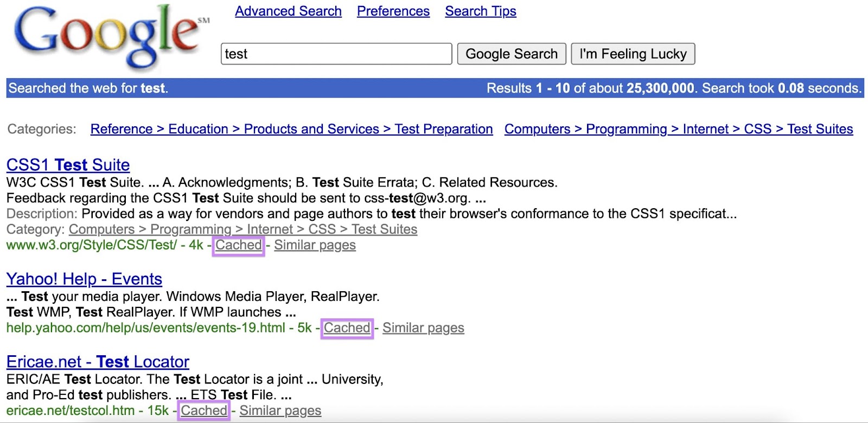Screen dimensions: 868x423
Task: Open the Preferences link
Action: pos(393,11)
